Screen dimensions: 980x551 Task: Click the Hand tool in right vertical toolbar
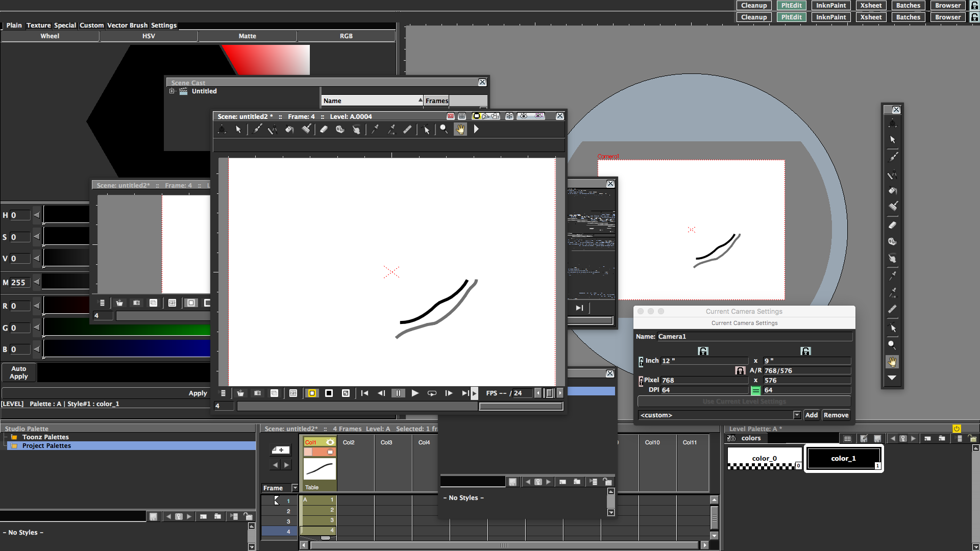892,362
